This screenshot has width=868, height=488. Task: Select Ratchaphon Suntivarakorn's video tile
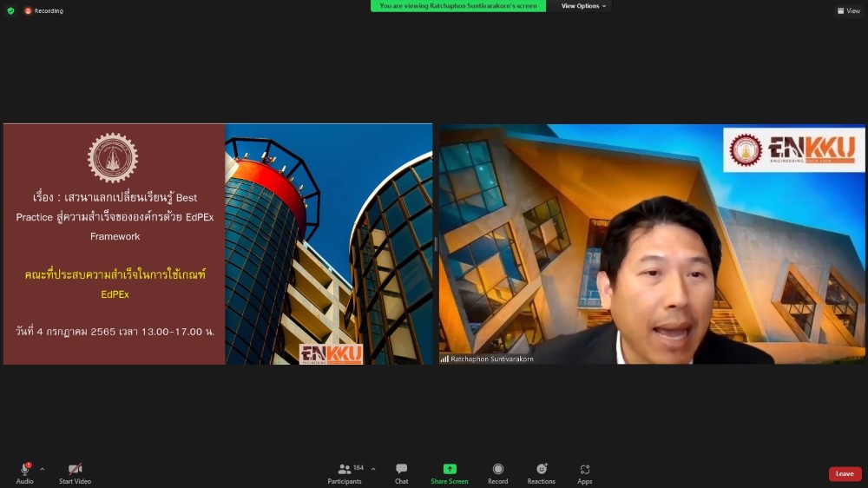tap(651, 243)
